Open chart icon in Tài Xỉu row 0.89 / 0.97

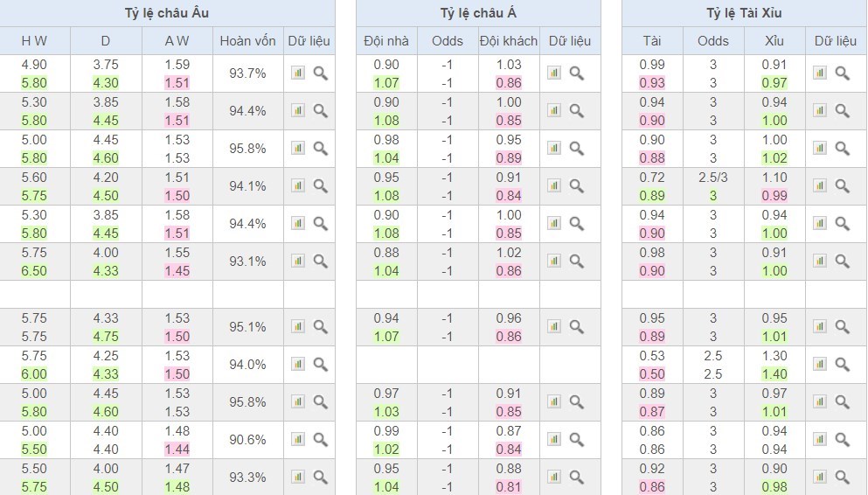tap(820, 401)
